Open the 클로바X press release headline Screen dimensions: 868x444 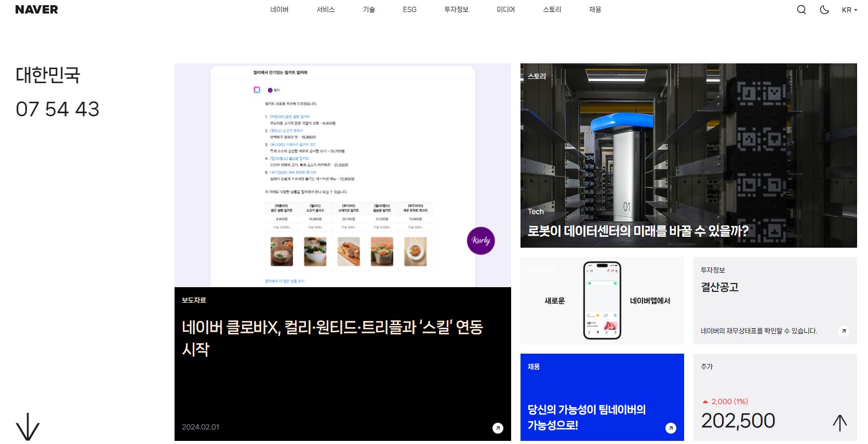[x=332, y=338]
